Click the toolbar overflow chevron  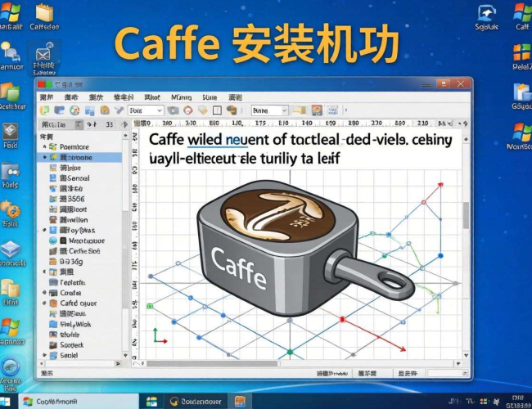coord(345,110)
